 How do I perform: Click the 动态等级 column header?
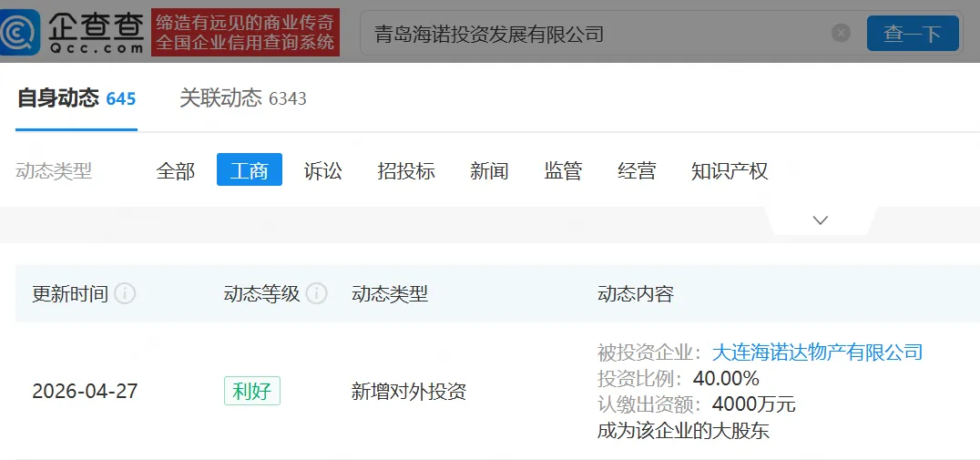(x=262, y=293)
